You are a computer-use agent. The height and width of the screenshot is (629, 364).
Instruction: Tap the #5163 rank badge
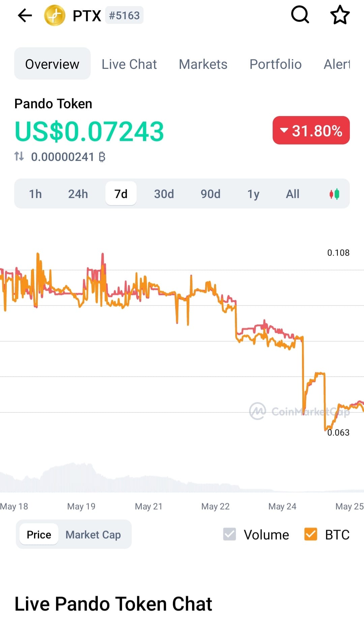(x=124, y=16)
